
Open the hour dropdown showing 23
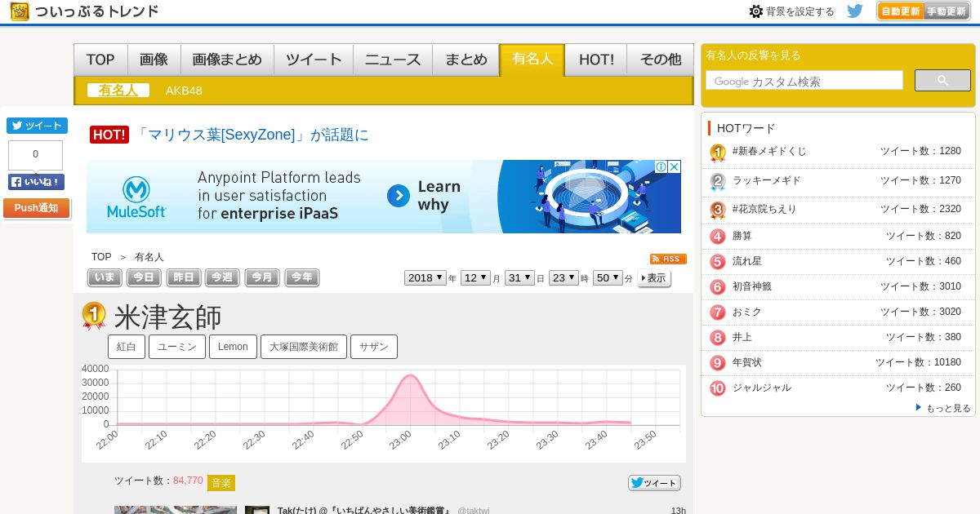563,277
